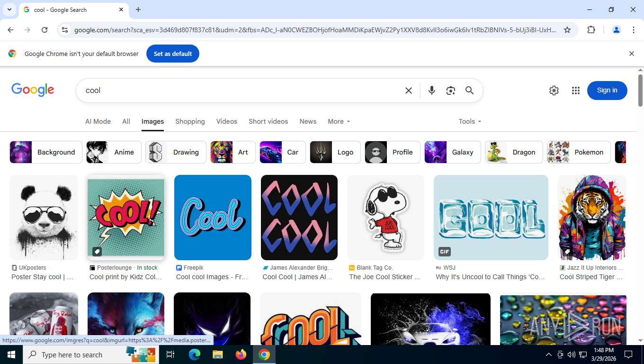Image resolution: width=644 pixels, height=364 pixels.
Task: Open the 'Poster Stay cool' UKposters link
Action: [x=43, y=277]
